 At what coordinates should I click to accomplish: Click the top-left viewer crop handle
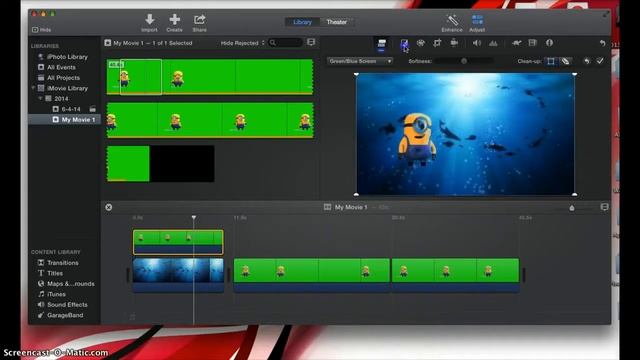tap(356, 74)
